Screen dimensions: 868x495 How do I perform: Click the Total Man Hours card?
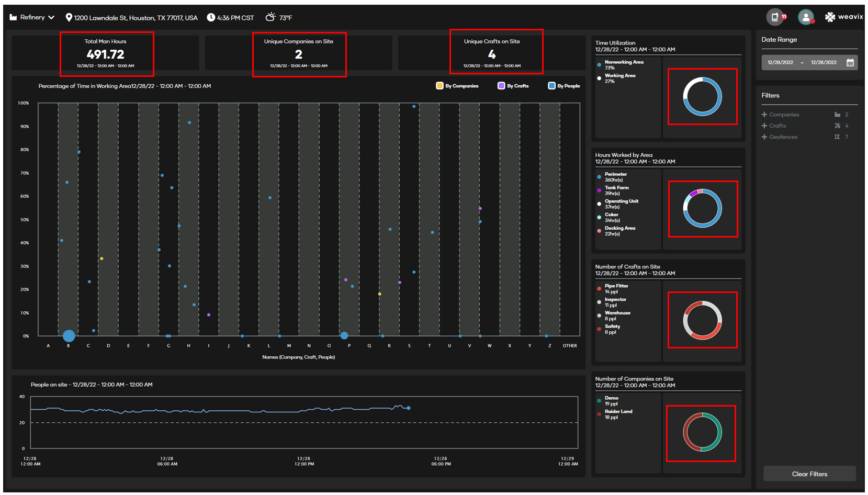click(x=106, y=53)
